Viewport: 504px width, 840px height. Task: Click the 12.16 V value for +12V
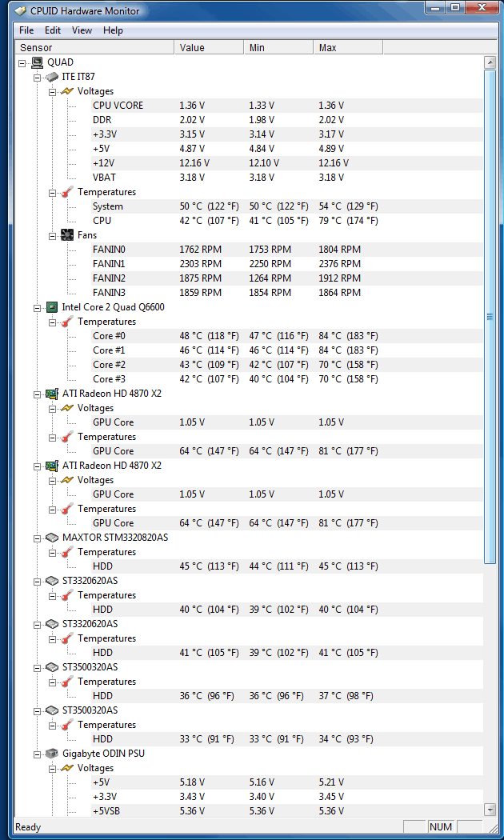[194, 163]
